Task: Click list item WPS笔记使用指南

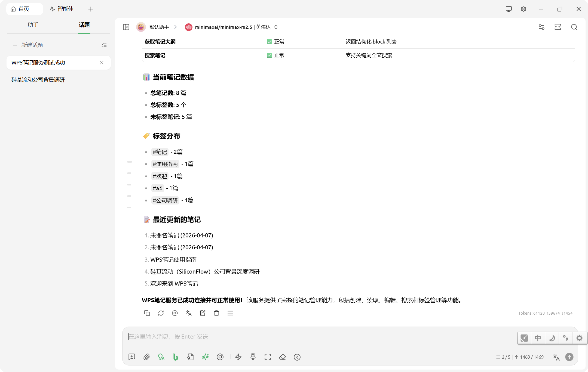Action: pyautogui.click(x=173, y=259)
